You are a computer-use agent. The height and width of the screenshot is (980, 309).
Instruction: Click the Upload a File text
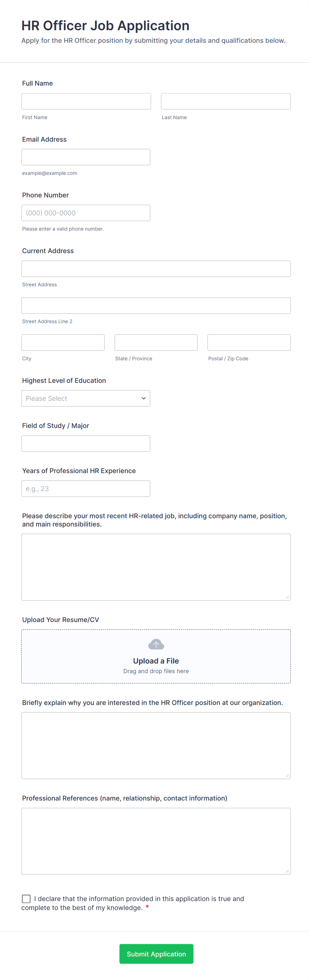[156, 661]
